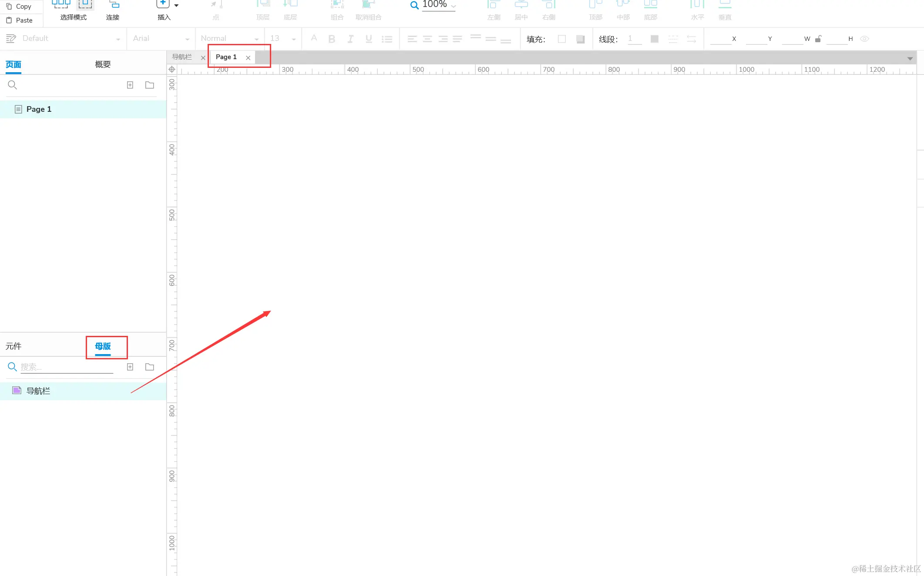
Task: Select the 导航栏 master in the list
Action: point(38,391)
